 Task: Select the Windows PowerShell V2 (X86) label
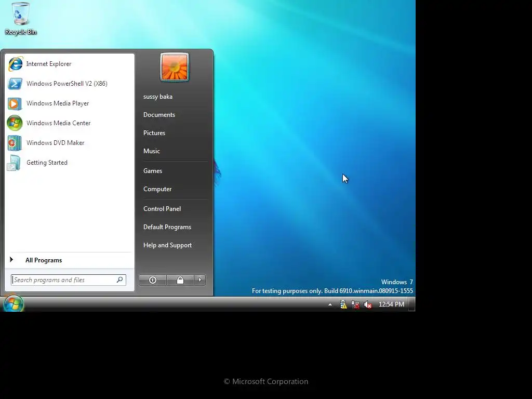pos(67,84)
